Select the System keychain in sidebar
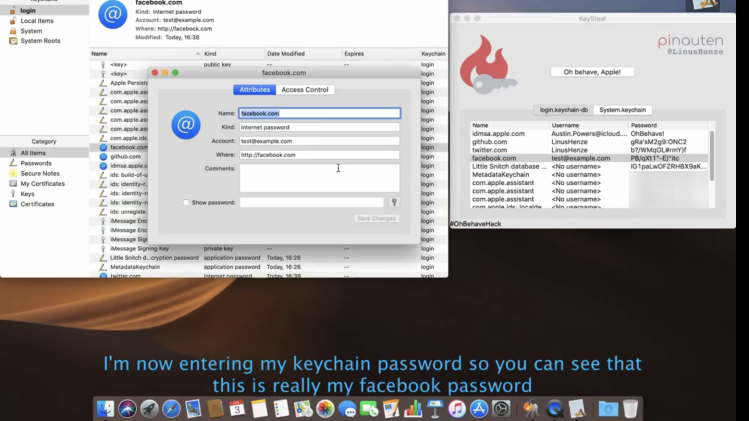 (x=31, y=31)
